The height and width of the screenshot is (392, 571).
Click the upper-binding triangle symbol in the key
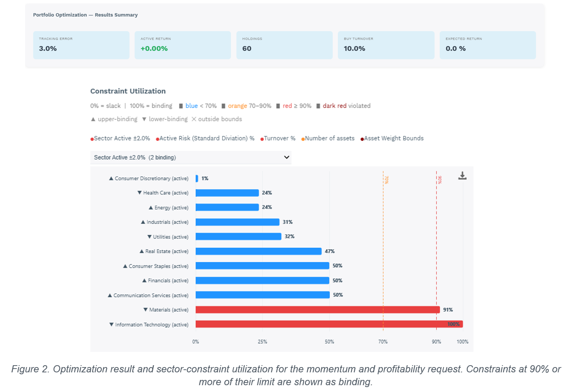pos(93,119)
